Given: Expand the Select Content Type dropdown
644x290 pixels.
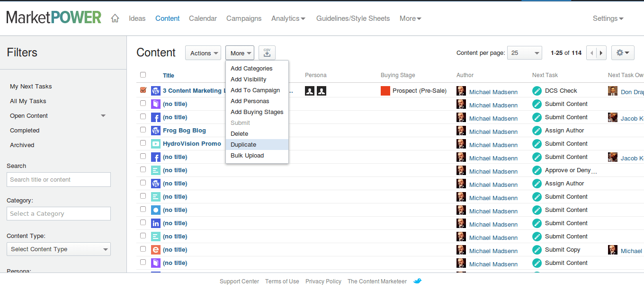Looking at the screenshot, I should click(x=59, y=249).
